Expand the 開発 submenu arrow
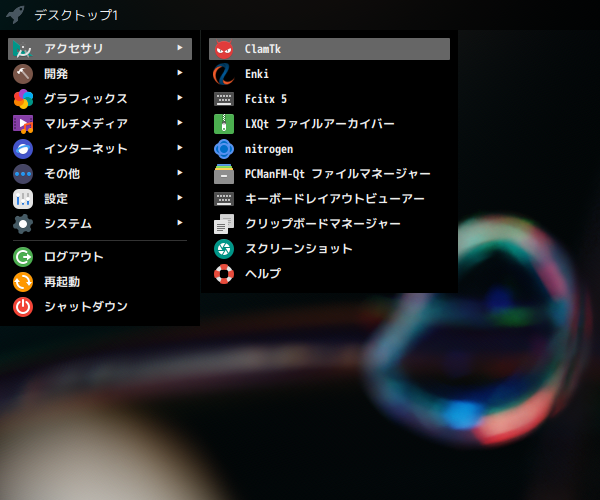The image size is (600, 500). pos(180,72)
